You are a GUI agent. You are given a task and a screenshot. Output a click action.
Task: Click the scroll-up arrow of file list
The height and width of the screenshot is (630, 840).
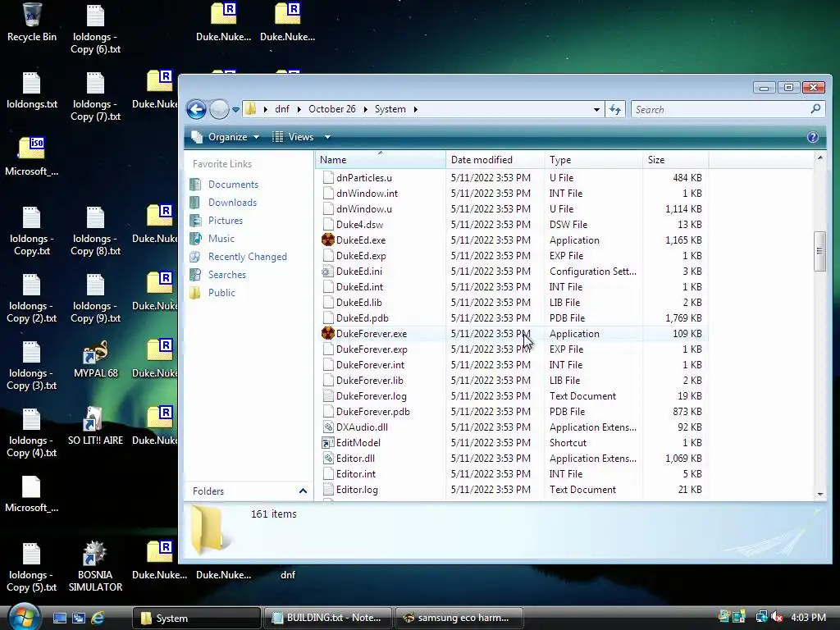pos(819,157)
